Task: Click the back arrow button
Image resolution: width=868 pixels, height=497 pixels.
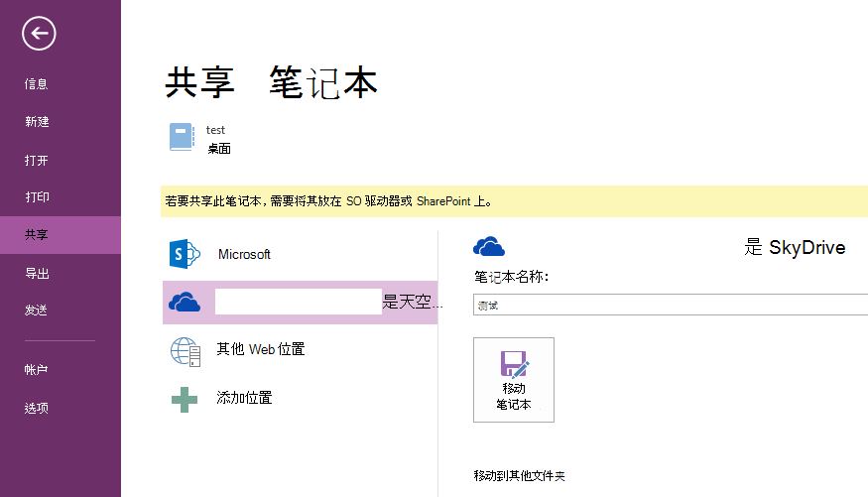Action: [39, 33]
